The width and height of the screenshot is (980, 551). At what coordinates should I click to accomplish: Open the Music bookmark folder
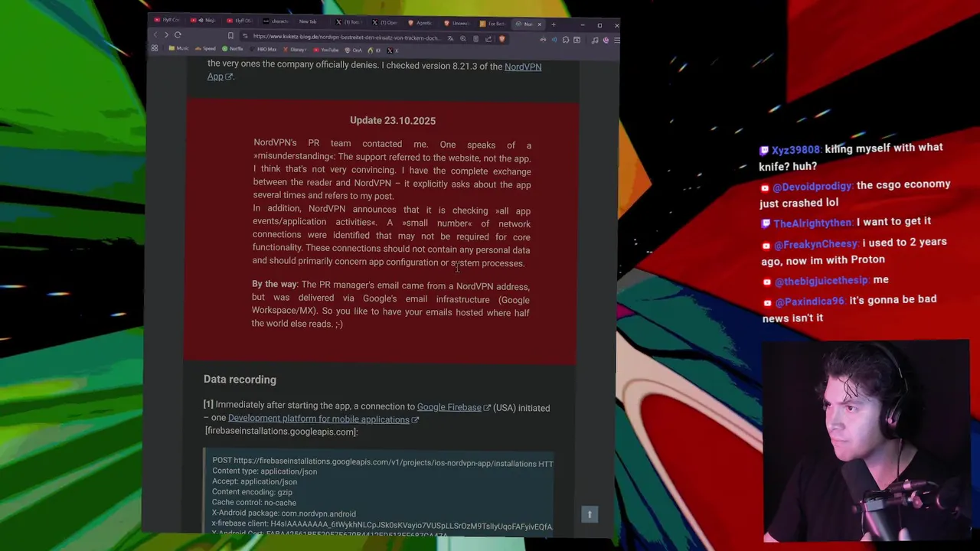178,48
